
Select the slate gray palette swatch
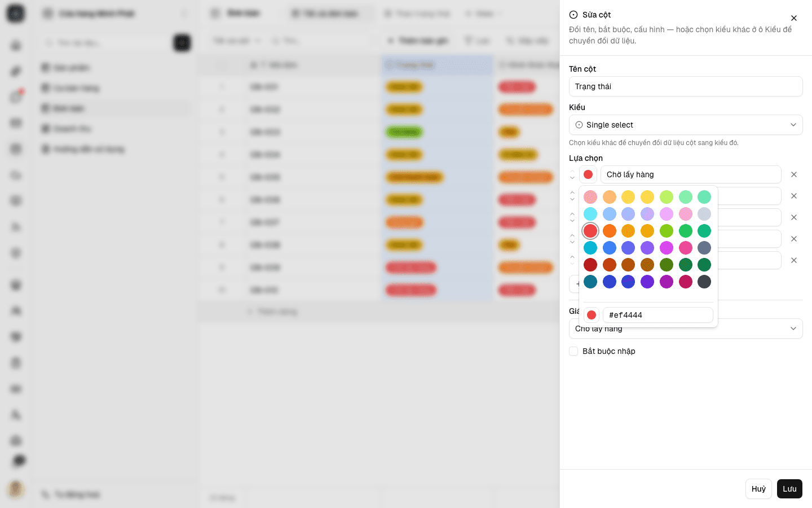pyautogui.click(x=704, y=248)
